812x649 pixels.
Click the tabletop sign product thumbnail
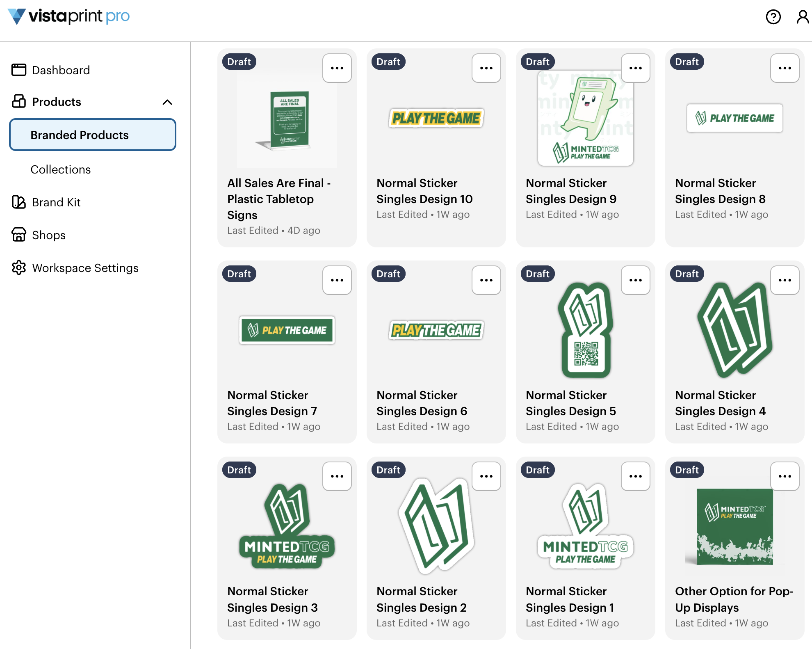point(287,120)
